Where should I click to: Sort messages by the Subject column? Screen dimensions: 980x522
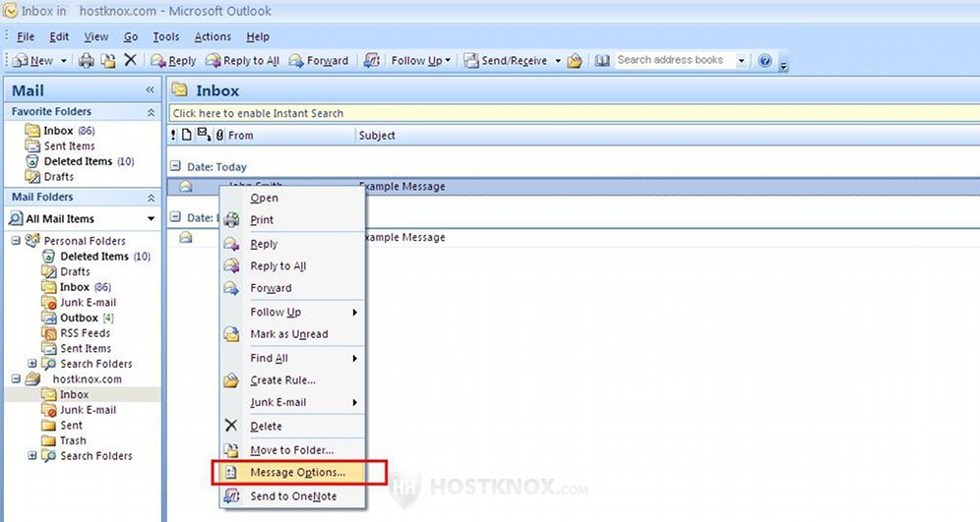click(667, 136)
